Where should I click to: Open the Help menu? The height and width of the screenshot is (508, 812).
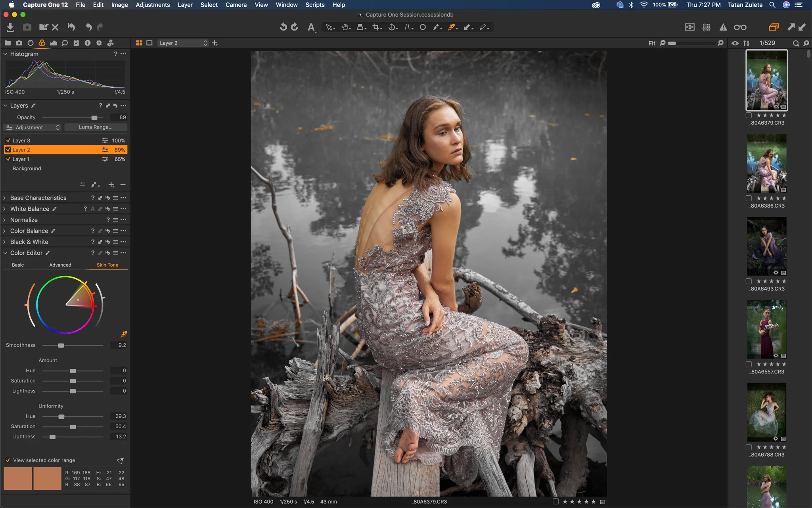click(339, 5)
